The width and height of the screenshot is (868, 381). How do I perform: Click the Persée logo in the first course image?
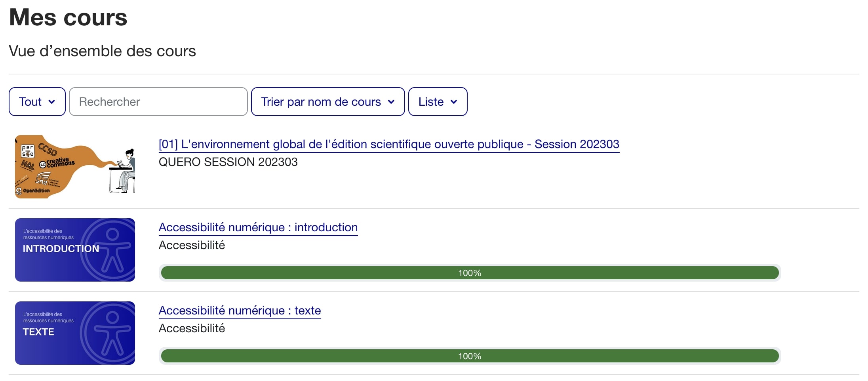click(x=28, y=151)
